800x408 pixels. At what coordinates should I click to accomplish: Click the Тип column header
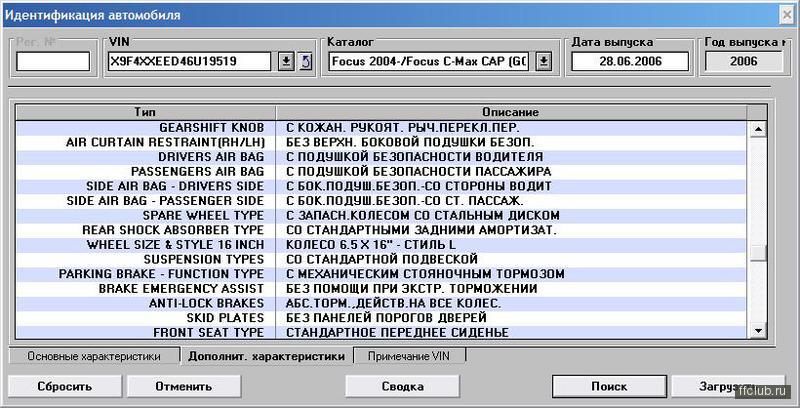point(145,112)
